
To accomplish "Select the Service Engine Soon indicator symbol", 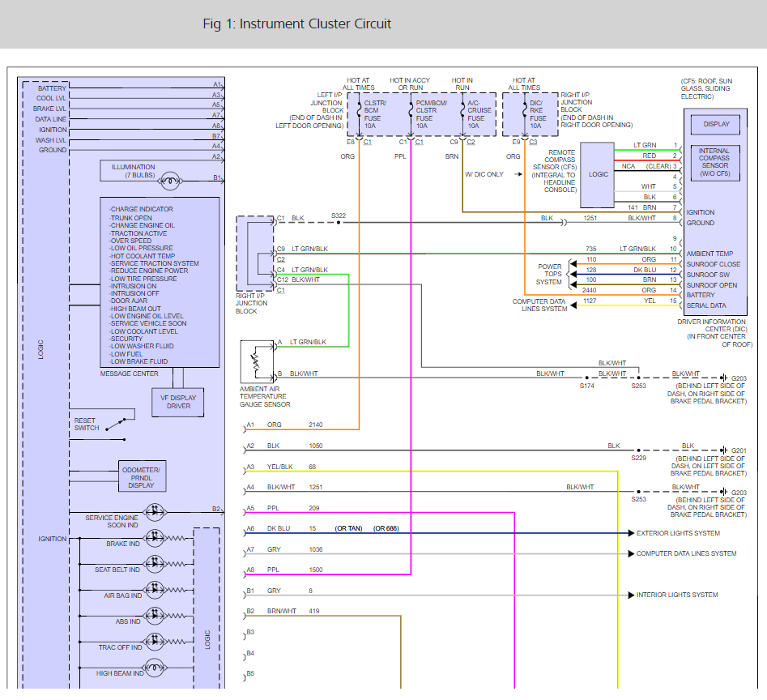I will 154,512.
